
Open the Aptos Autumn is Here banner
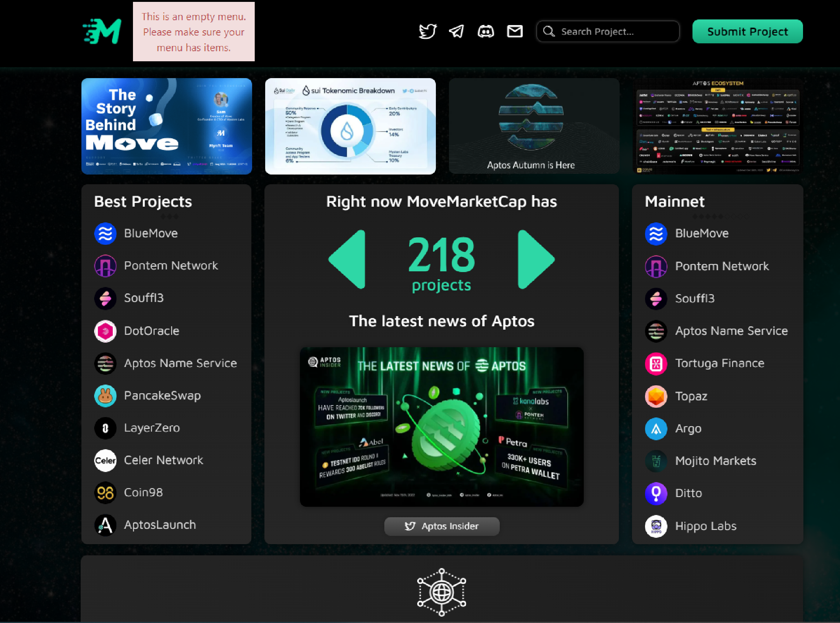point(534,126)
